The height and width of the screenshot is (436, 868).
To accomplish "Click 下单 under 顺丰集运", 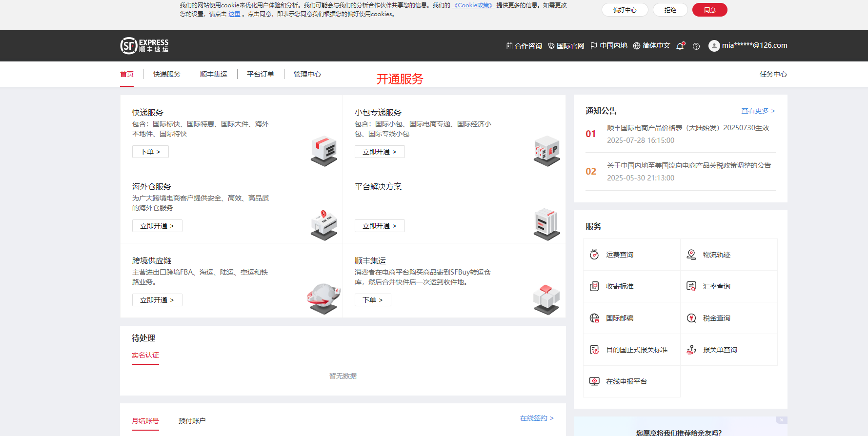I will pos(373,300).
